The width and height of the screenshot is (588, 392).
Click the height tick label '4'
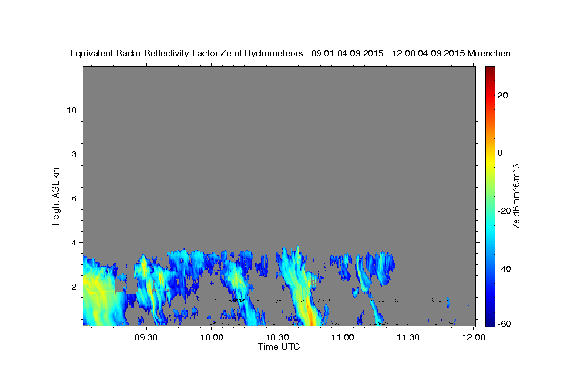[74, 242]
